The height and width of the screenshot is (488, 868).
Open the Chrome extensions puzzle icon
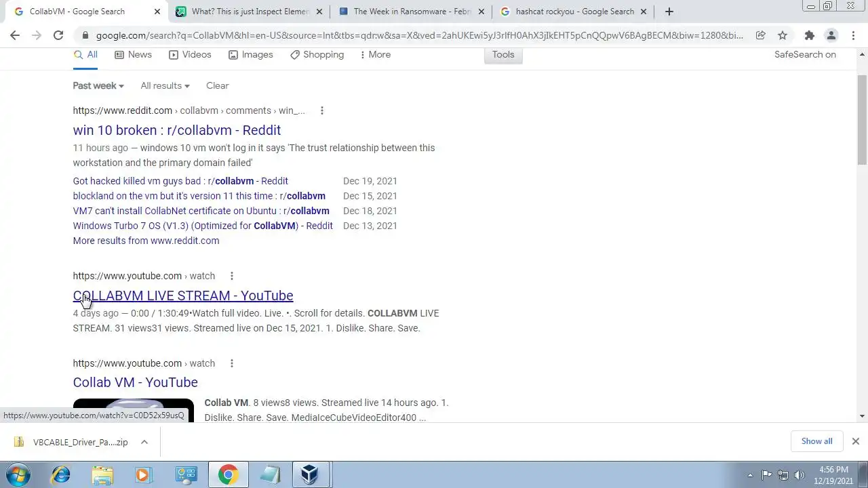(x=809, y=35)
